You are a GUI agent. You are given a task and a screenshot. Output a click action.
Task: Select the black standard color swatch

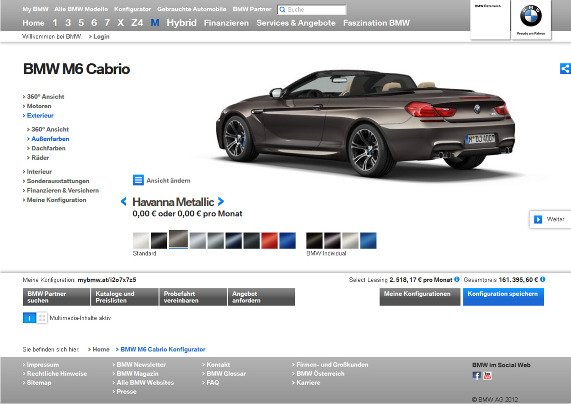point(159,241)
